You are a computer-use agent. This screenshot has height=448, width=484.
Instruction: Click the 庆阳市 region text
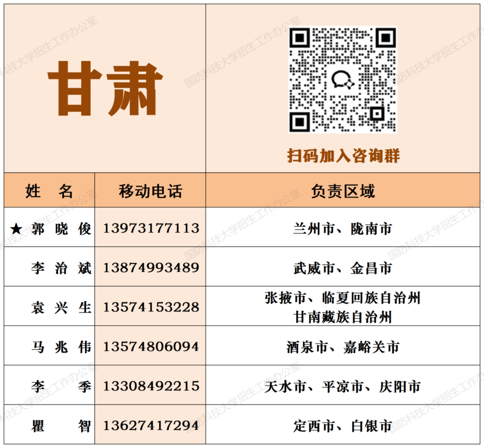[400, 387]
